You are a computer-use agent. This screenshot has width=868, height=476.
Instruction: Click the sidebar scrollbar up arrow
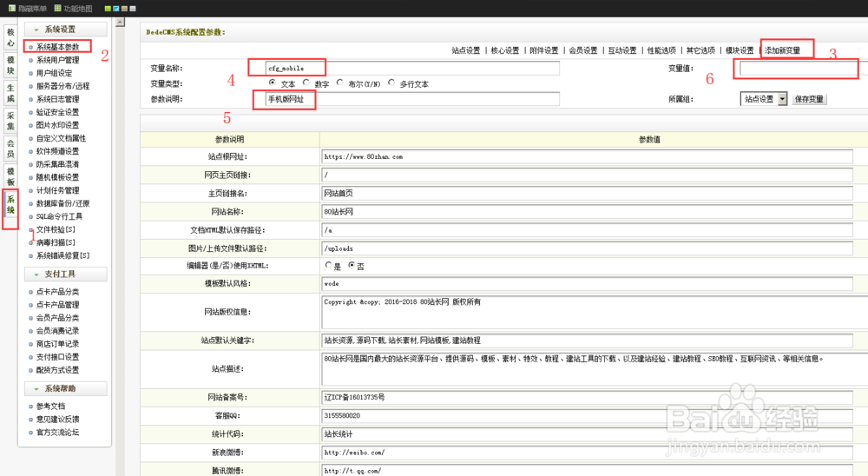click(120, 23)
